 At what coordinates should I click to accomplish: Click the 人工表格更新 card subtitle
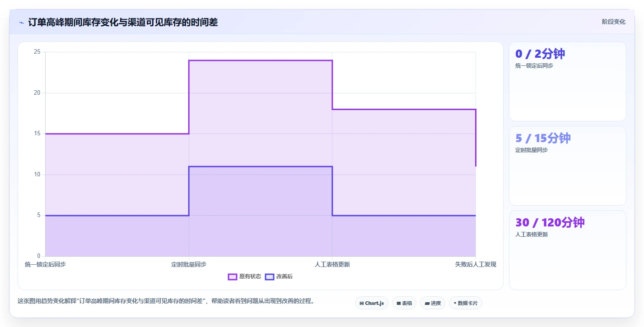(532, 235)
